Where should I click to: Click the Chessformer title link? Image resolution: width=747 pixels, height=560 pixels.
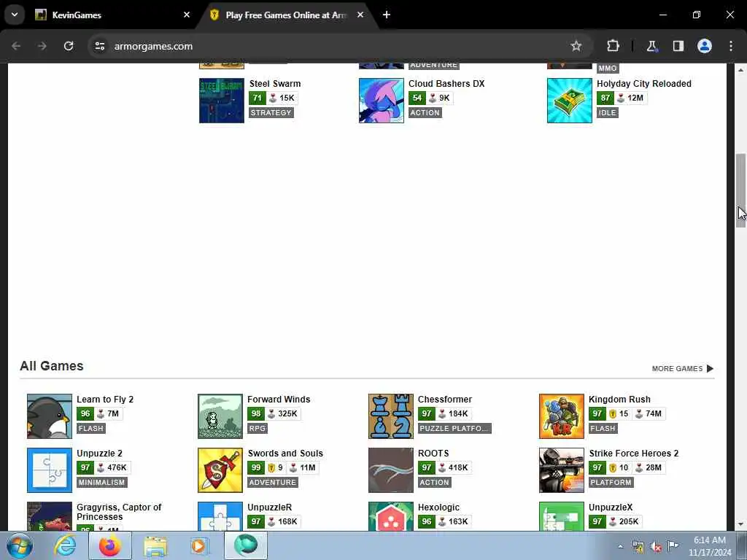pyautogui.click(x=445, y=400)
